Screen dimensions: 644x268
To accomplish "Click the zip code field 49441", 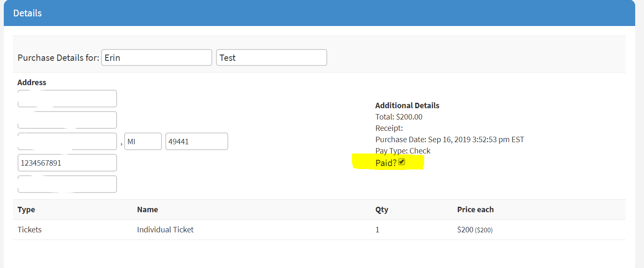I will click(196, 142).
